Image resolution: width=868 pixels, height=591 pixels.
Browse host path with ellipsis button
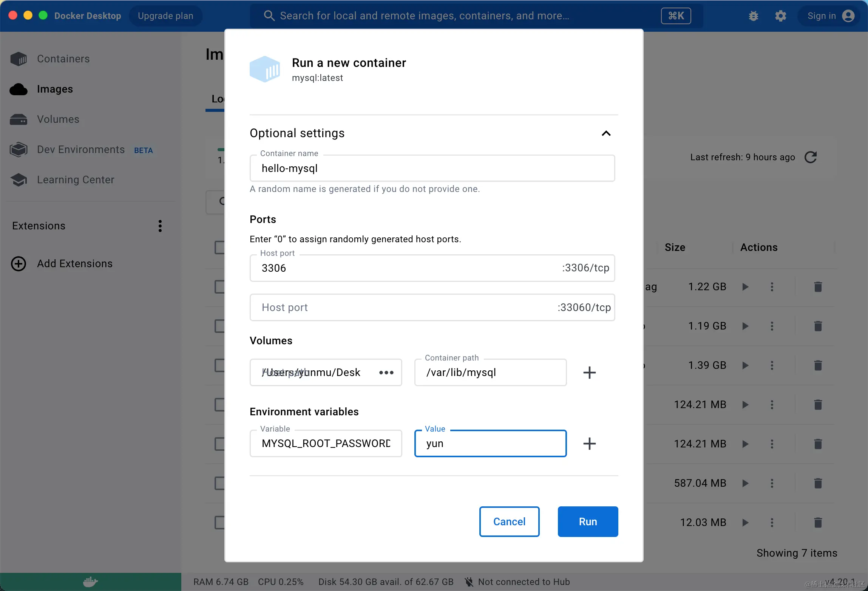(386, 373)
